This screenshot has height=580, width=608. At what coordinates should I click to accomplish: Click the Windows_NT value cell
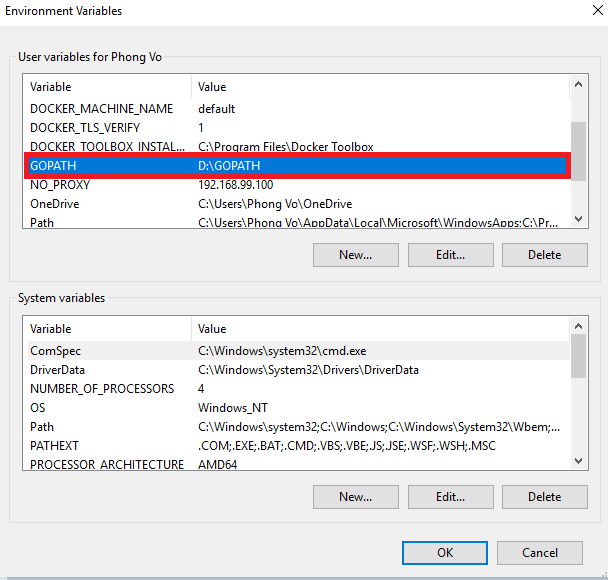(233, 407)
